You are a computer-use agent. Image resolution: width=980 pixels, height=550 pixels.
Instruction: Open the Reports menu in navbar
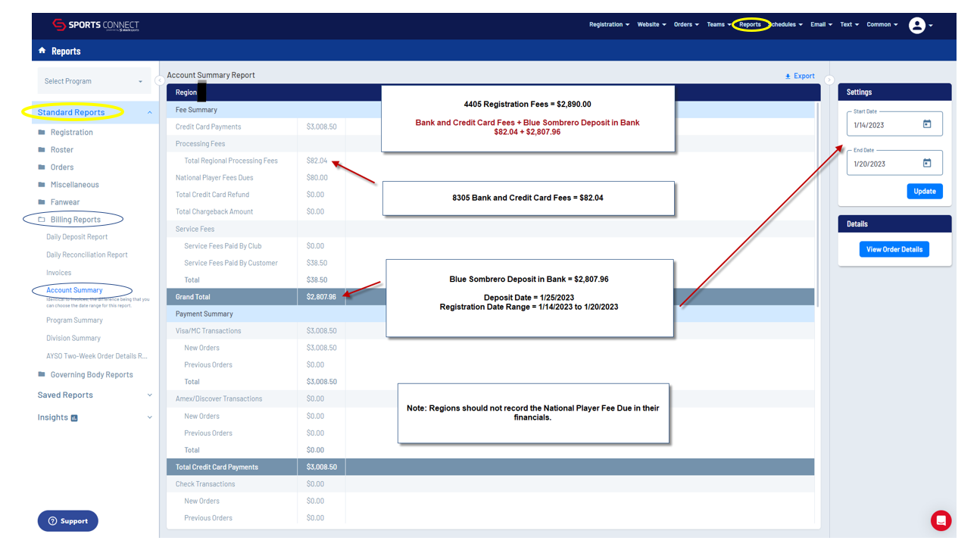[750, 25]
